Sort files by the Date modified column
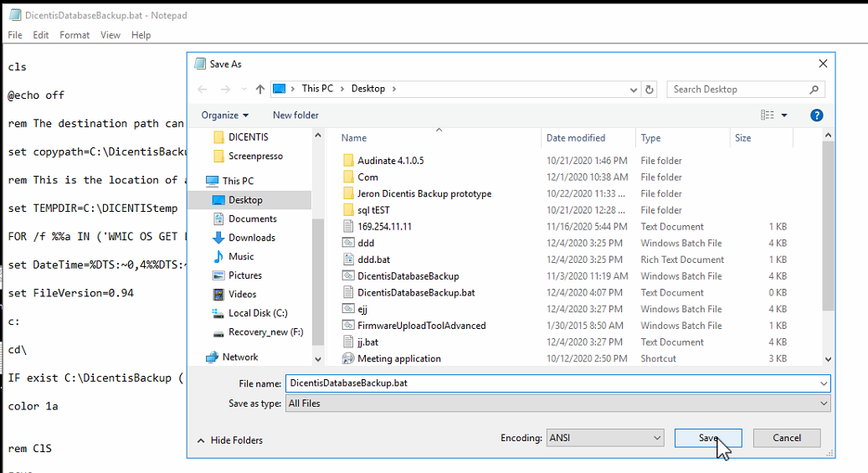868x473 pixels. (576, 138)
